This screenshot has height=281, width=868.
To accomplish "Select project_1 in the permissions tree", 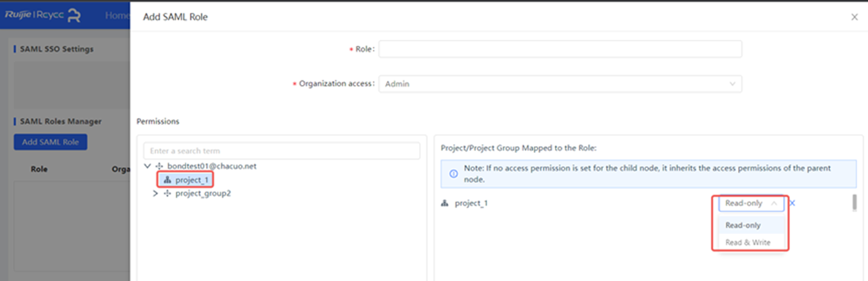I will 193,180.
